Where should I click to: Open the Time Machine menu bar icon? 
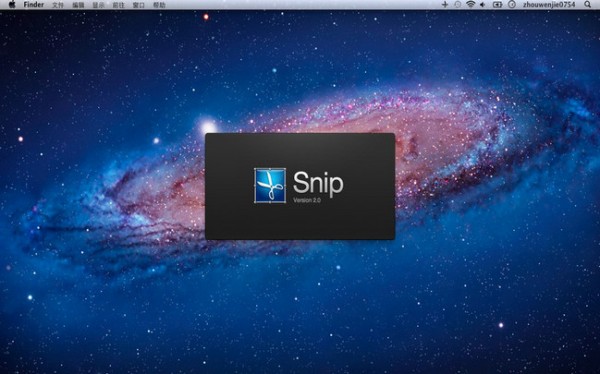click(x=457, y=5)
